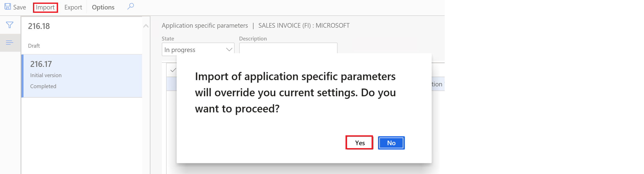
Task: Click the State dropdown chevron arrow
Action: click(x=229, y=49)
